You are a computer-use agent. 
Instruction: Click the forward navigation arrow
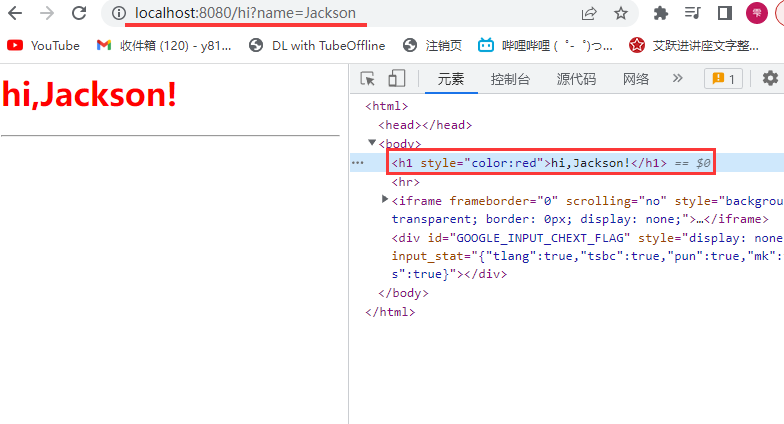pos(46,13)
